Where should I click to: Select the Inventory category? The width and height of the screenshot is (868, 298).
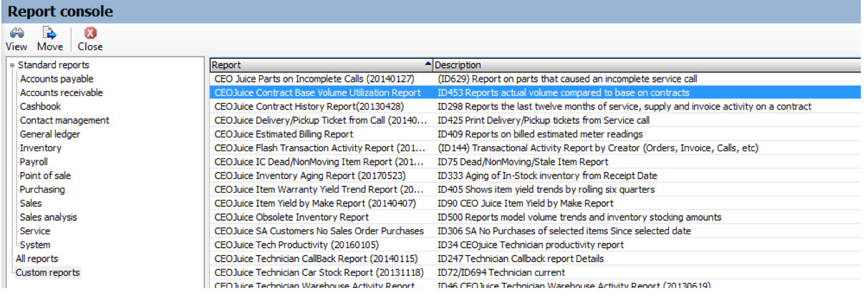[x=41, y=148]
